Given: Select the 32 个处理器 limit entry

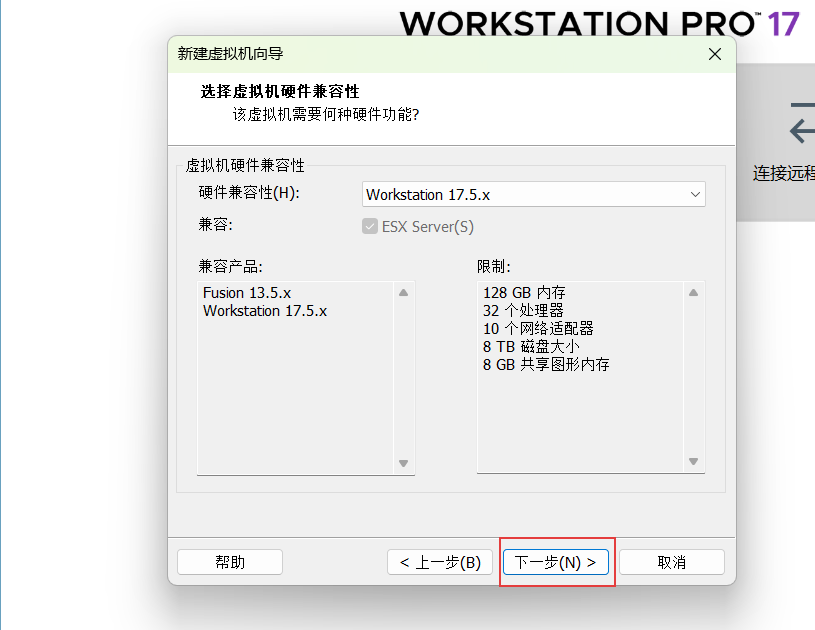Looking at the screenshot, I should click(523, 311).
